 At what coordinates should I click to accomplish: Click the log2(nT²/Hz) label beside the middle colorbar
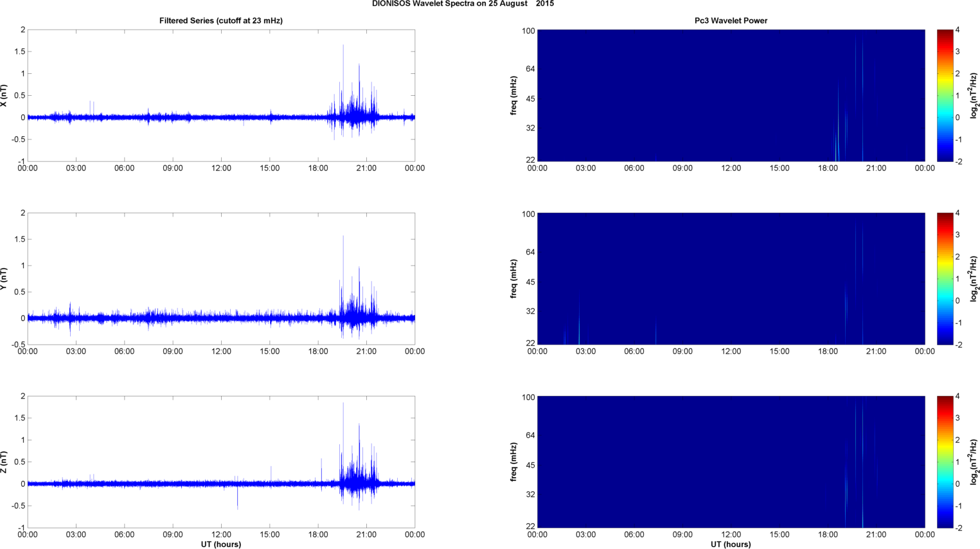(974, 279)
